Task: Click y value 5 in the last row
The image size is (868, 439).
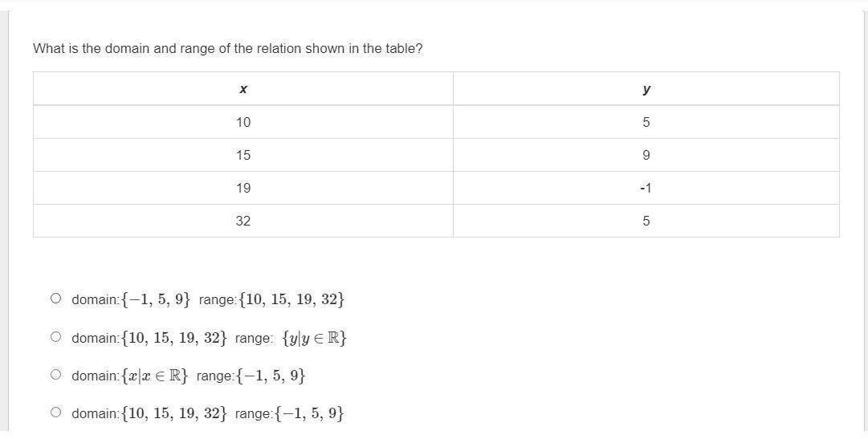Action: pos(646,221)
